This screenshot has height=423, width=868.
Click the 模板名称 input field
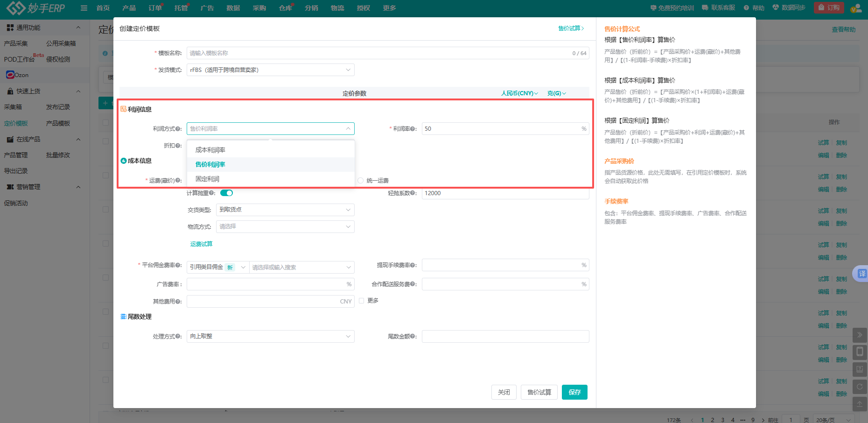click(378, 53)
